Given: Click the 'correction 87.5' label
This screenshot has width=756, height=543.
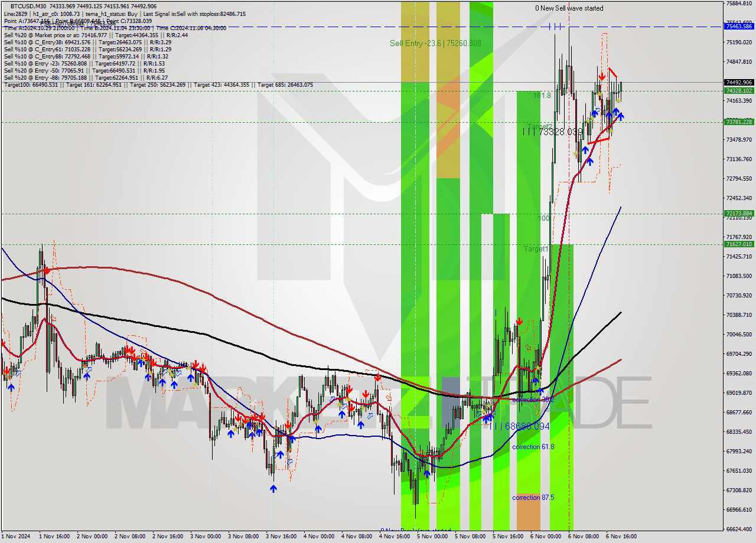Looking at the screenshot, I should pyautogui.click(x=533, y=498).
